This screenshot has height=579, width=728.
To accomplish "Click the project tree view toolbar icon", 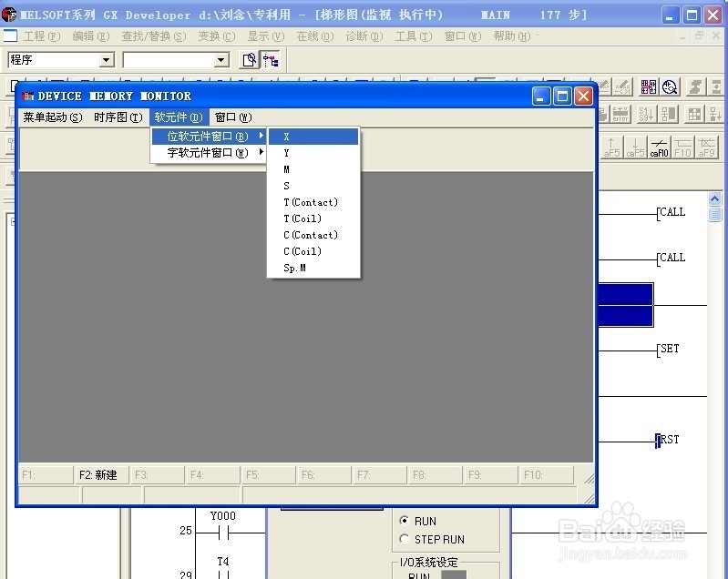I will 271,60.
